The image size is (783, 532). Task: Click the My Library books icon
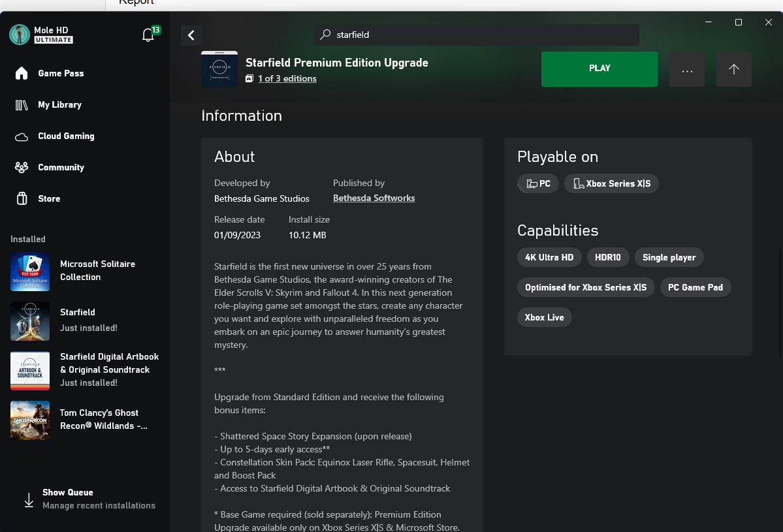pos(22,105)
